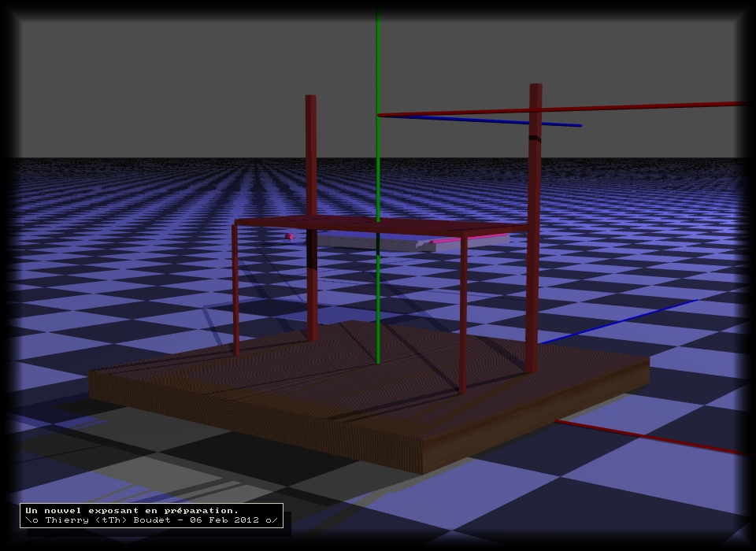This screenshot has height=551, width=756.
Task: Click the small pink cube under the table
Action: coord(289,236)
